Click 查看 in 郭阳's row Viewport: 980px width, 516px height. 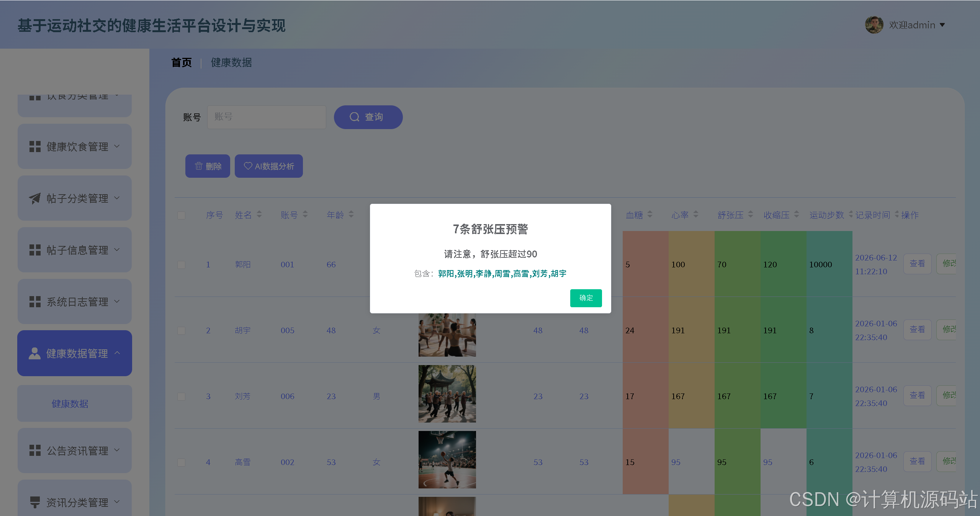pos(917,264)
